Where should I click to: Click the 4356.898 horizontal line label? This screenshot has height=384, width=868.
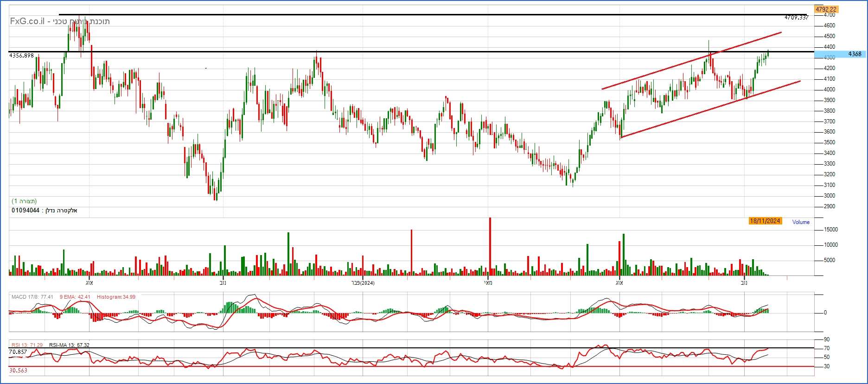(21, 56)
